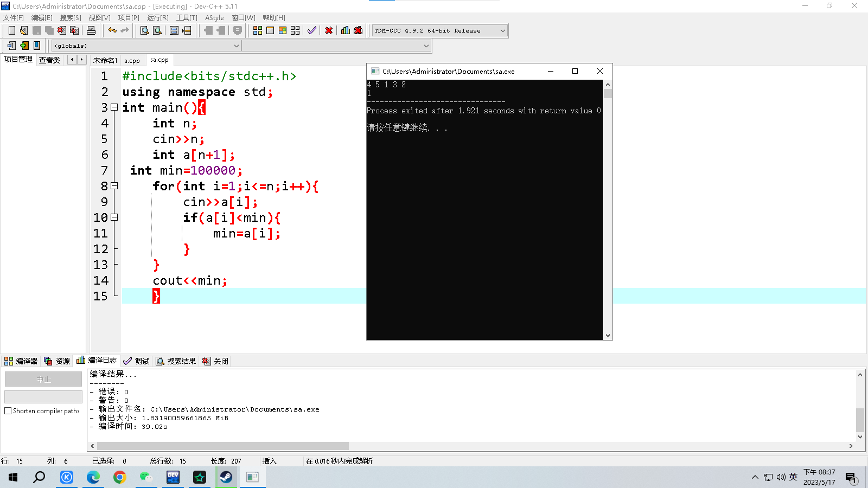The image size is (868, 488).
Task: Switch to the 查看类 sidebar tab
Action: click(49, 60)
